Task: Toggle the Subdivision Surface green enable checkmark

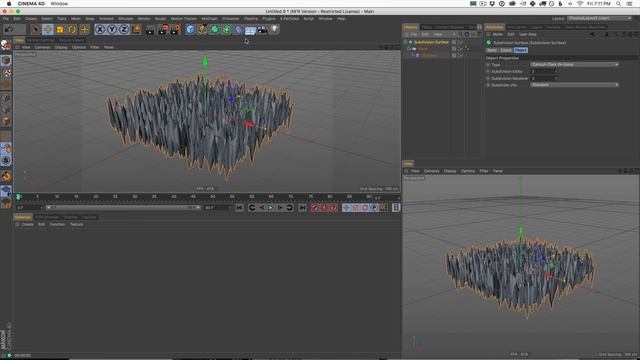Action: coord(461,42)
